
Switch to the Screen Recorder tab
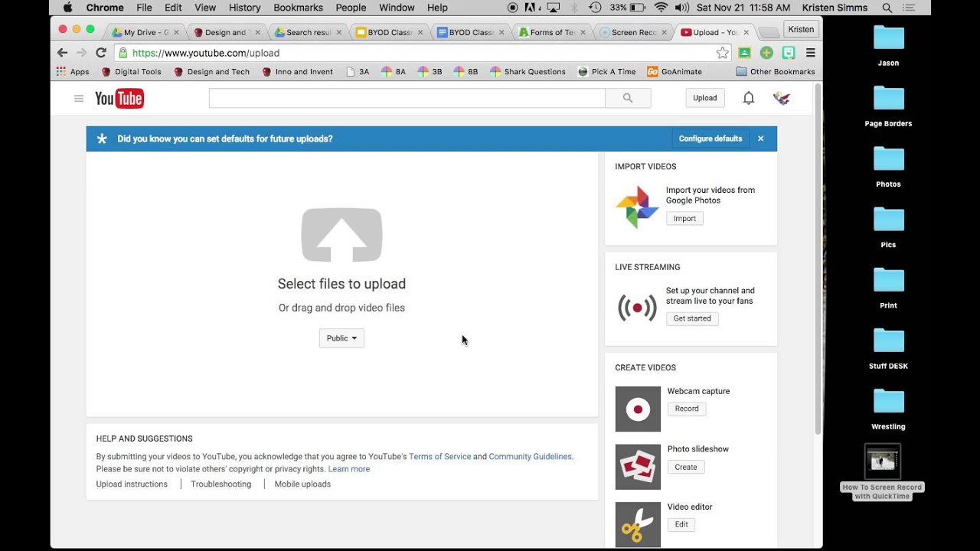tap(635, 32)
